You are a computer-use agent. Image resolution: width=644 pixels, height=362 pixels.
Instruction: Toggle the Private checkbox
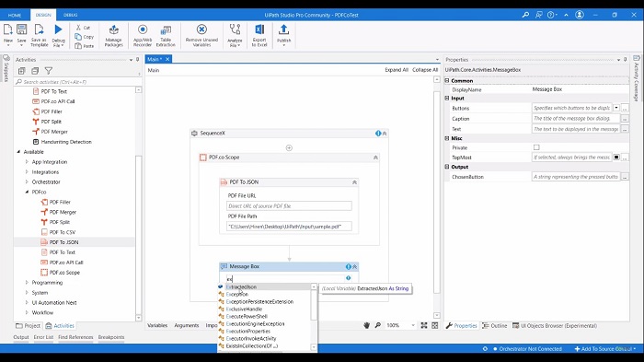(536, 147)
